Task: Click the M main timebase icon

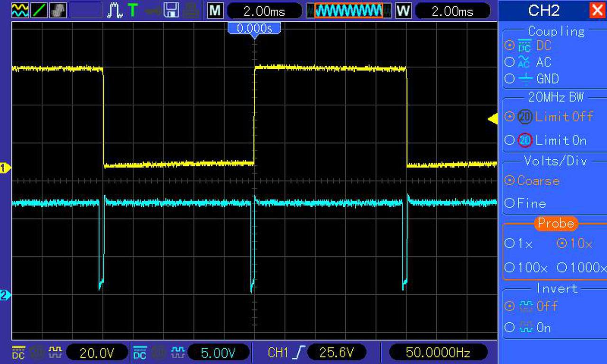Action: click(x=215, y=10)
